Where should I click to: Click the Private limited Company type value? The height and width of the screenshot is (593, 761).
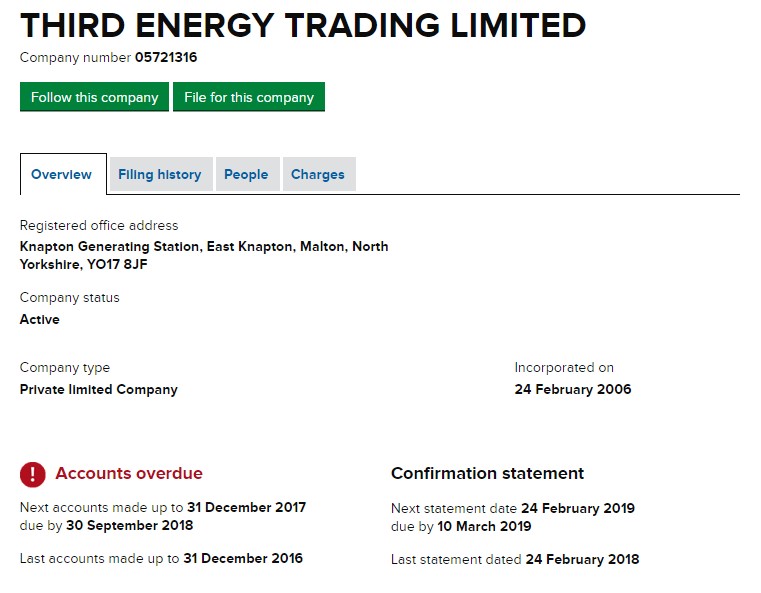click(x=99, y=390)
